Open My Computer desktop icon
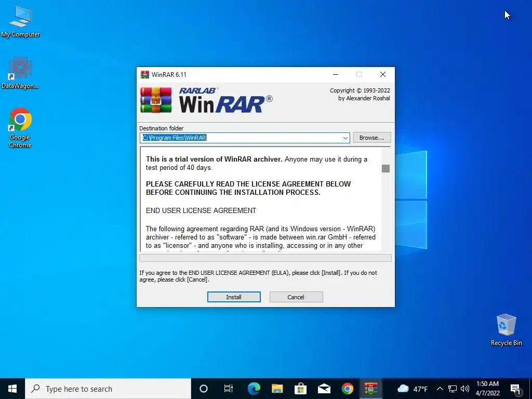The image size is (532, 399). coord(20,22)
